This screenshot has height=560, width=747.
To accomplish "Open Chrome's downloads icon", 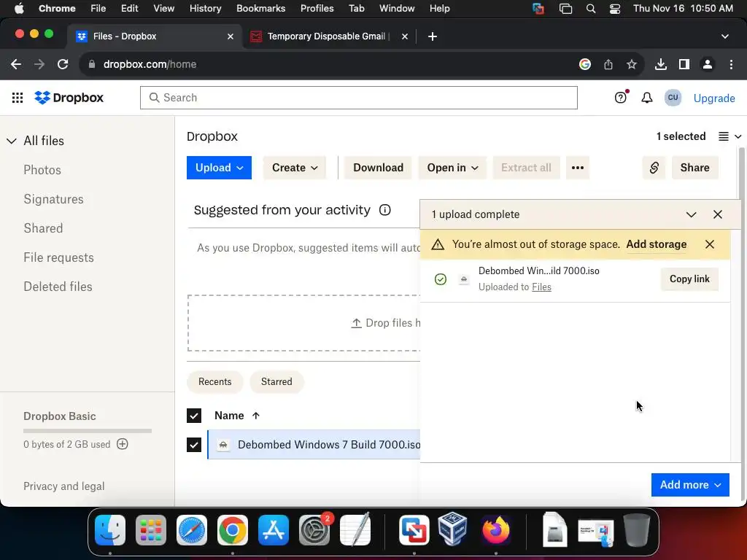I will [660, 64].
